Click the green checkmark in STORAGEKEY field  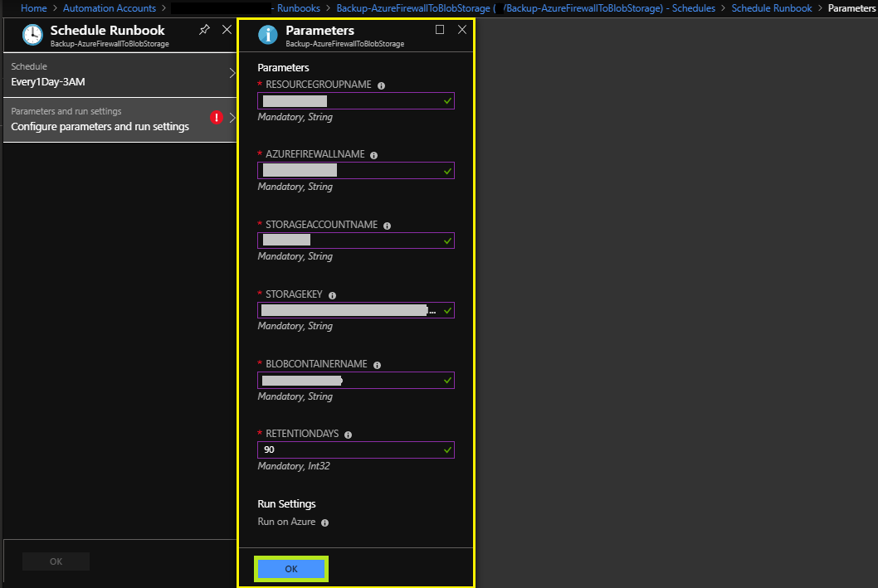point(447,310)
